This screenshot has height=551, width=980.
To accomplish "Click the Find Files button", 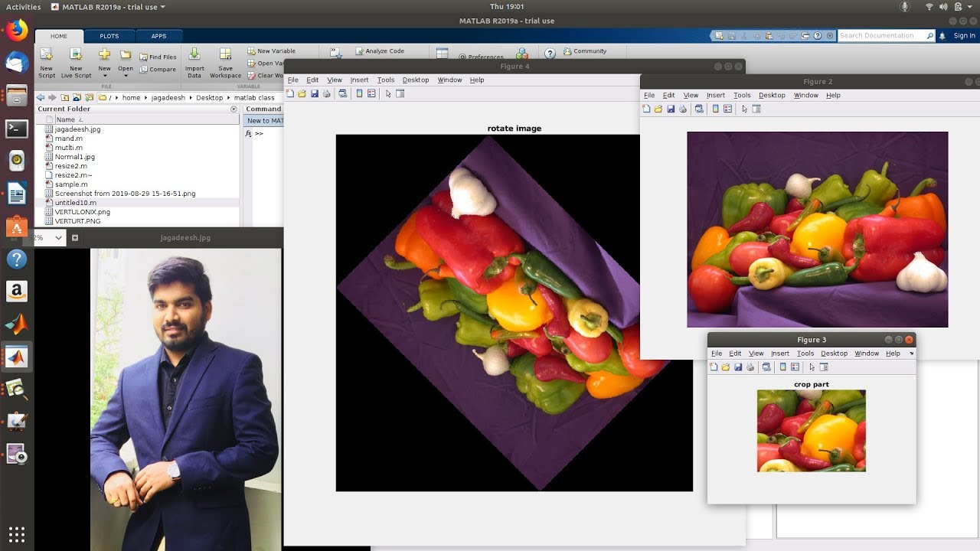I will click(158, 57).
